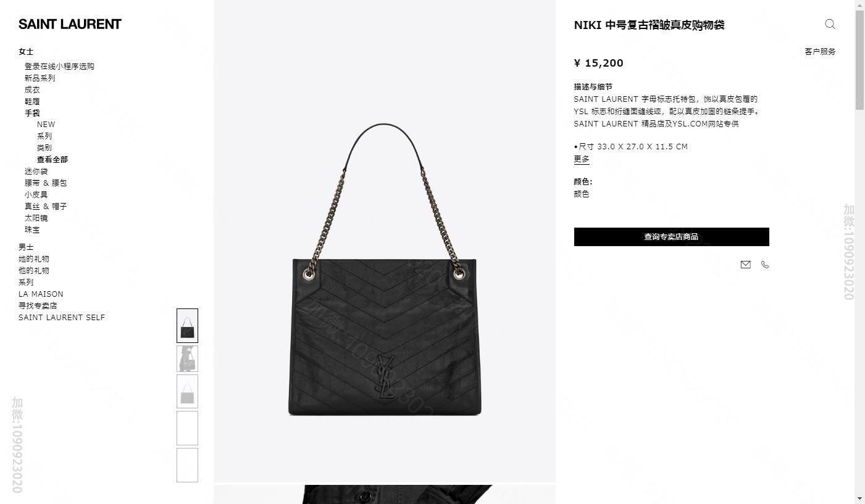
Task: Click the email envelope icon
Action: [745, 265]
